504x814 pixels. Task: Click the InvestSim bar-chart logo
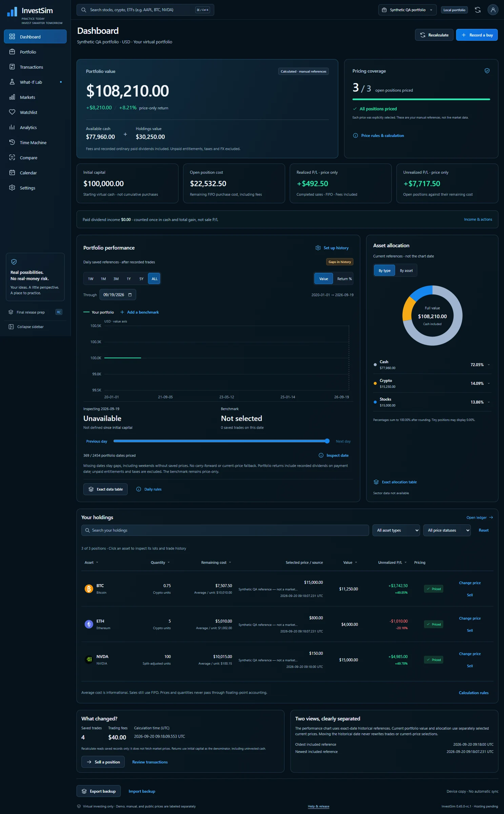12,12
